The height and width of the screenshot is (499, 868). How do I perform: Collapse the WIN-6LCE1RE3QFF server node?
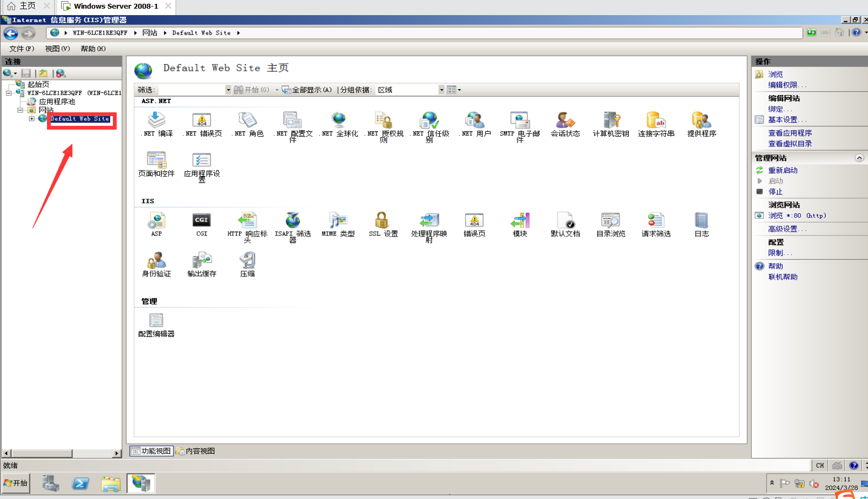(9, 93)
